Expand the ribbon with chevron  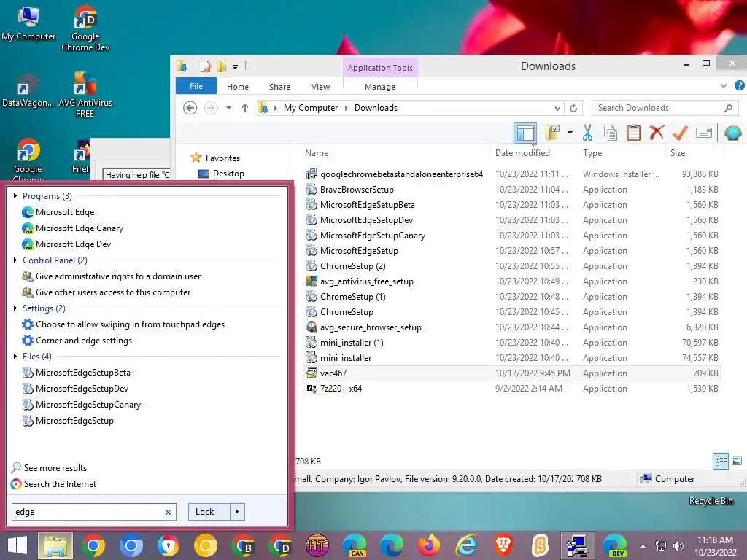(x=724, y=86)
